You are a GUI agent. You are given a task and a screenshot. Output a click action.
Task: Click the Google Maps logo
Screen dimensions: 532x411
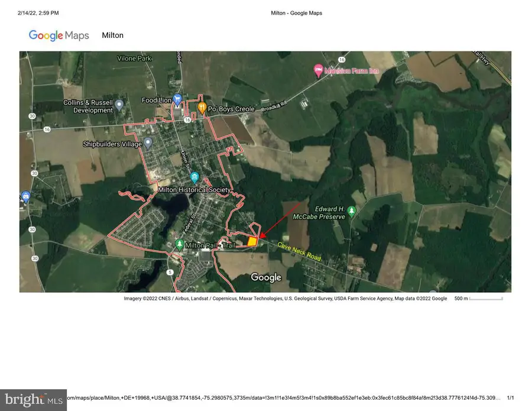(59, 35)
